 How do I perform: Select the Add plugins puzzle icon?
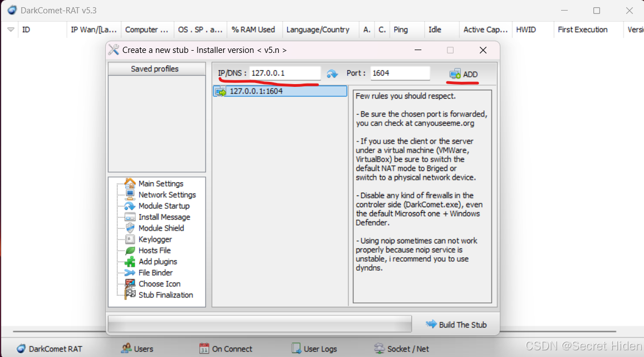pos(130,261)
